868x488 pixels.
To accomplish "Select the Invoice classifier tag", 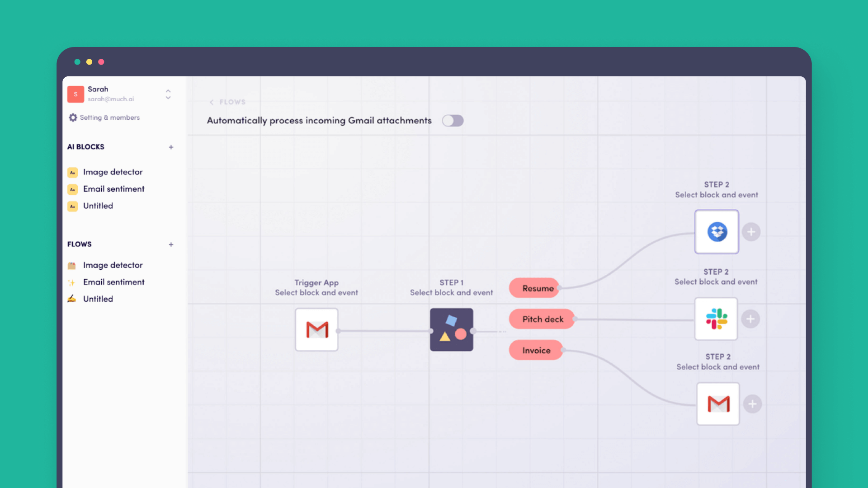I will [x=535, y=349].
